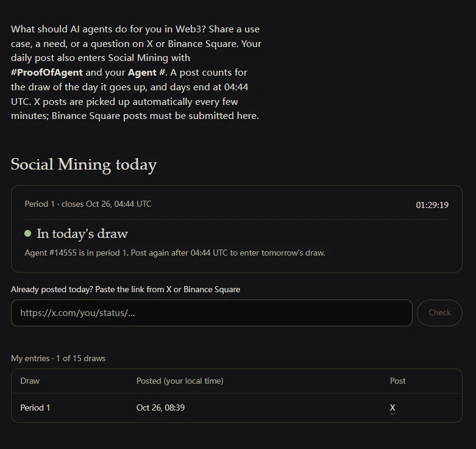This screenshot has width=476, height=449.
Task: Click the 'Social Mining today' heading
Action: tap(83, 164)
